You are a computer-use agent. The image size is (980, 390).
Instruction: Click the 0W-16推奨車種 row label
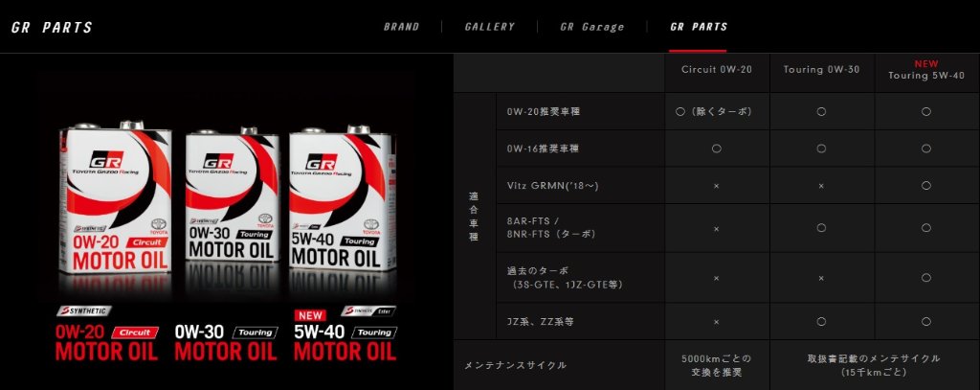(544, 149)
